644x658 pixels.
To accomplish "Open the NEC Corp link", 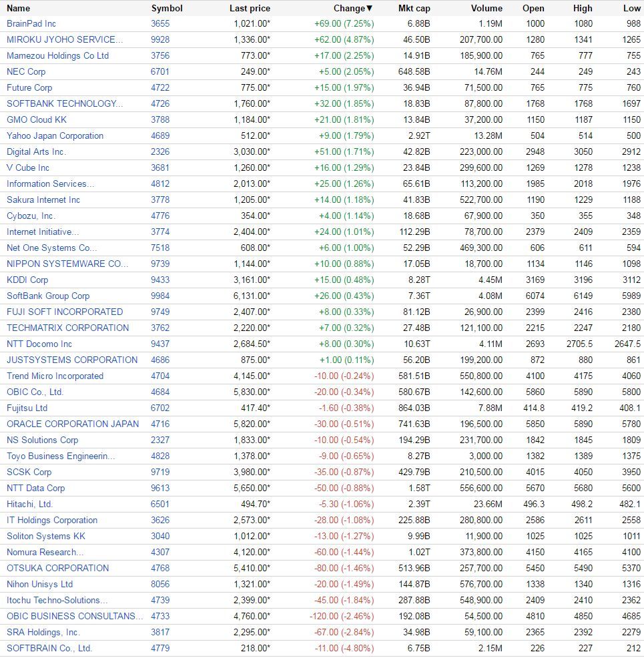I will [26, 71].
